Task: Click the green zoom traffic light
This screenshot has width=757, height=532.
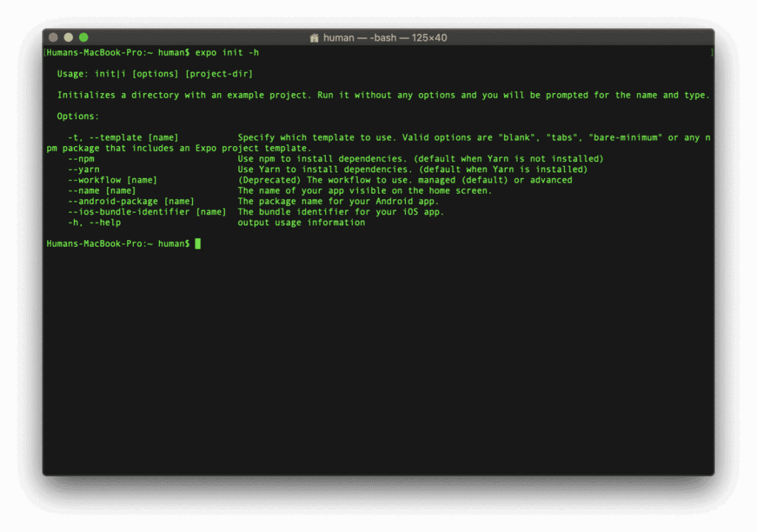Action: coord(84,37)
